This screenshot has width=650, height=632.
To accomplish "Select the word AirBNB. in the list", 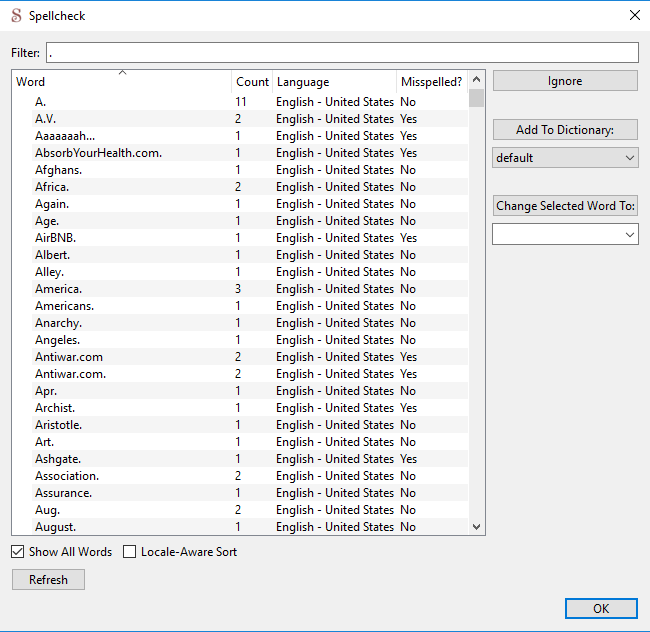I will point(56,238).
